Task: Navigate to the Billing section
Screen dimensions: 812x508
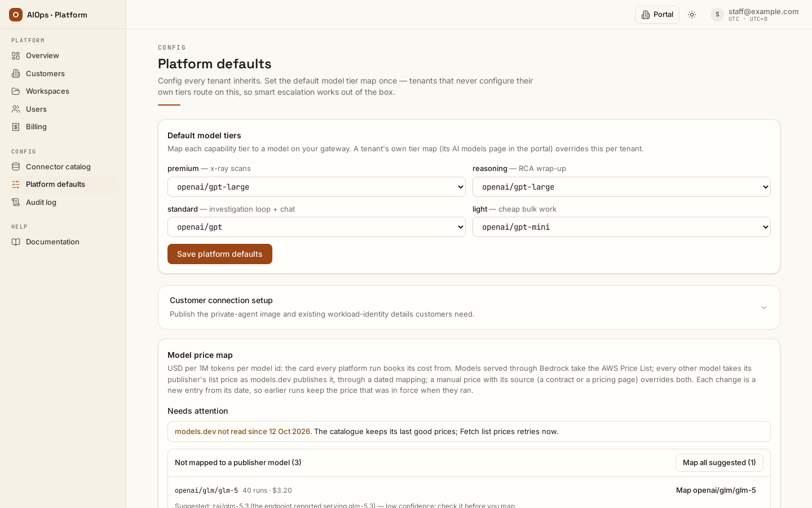Action: (63, 127)
